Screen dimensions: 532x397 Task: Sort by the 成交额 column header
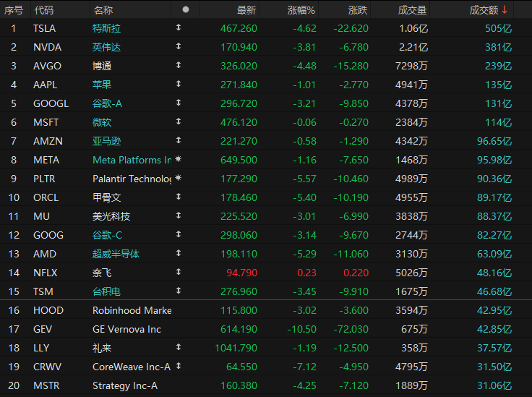[x=484, y=10]
